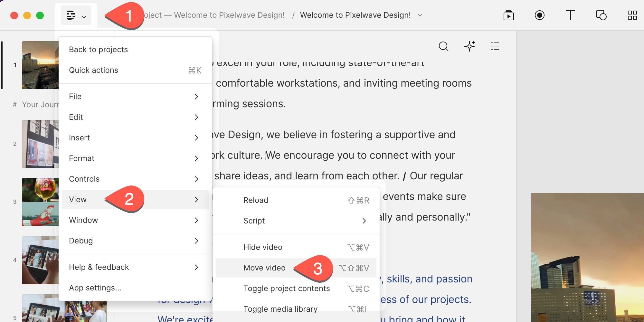Viewport: 644px width, 322px height.
Task: Click the project name breadcrumb
Action: coord(214,15)
